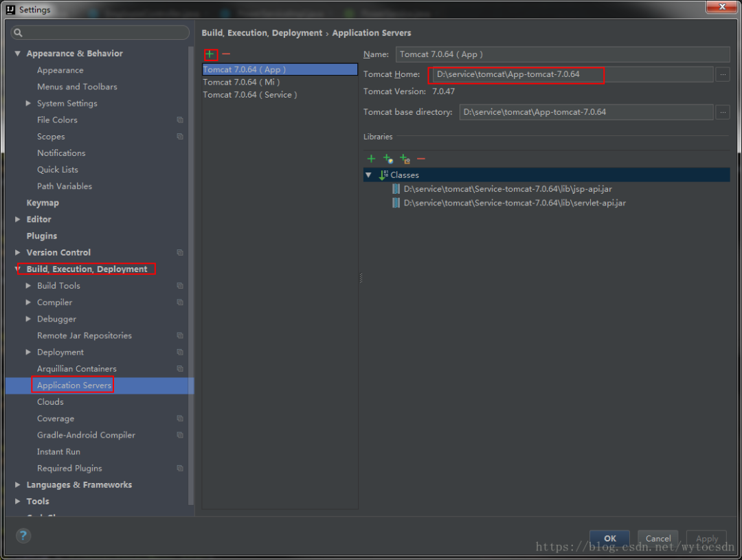Expand the Appearance & Behavior section
Screen dimensions: 742x560
click(x=18, y=54)
